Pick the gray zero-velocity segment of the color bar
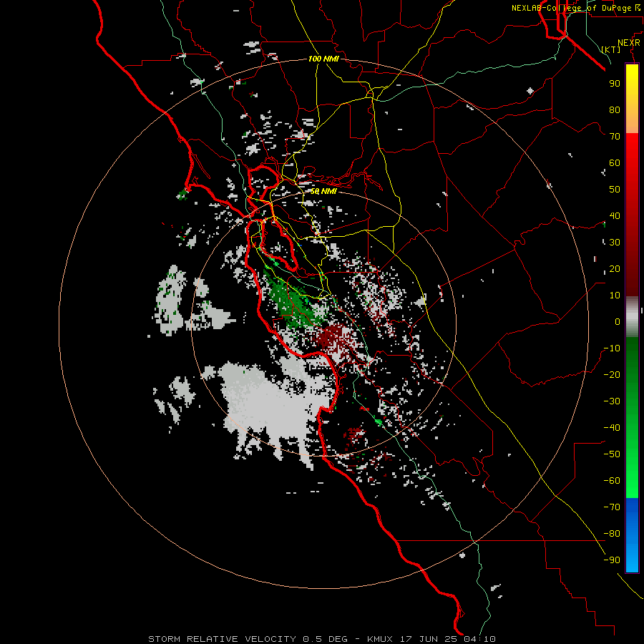Screen dimensions: 644x644 point(632,317)
